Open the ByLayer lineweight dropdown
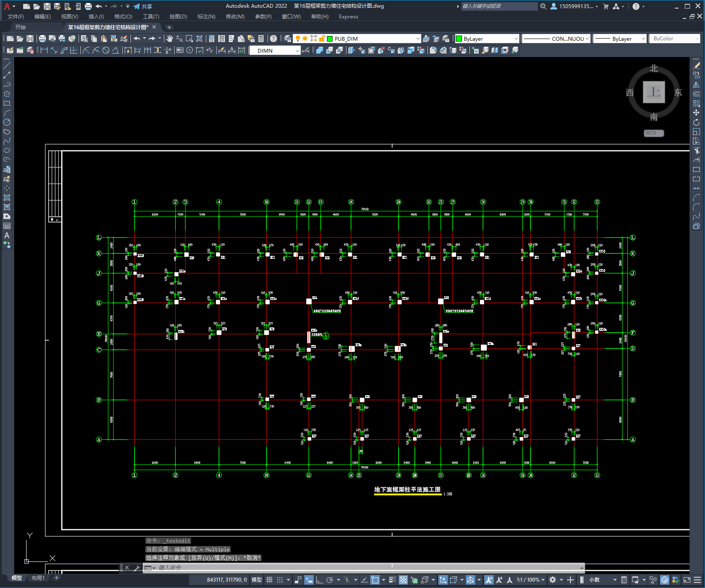 point(620,39)
